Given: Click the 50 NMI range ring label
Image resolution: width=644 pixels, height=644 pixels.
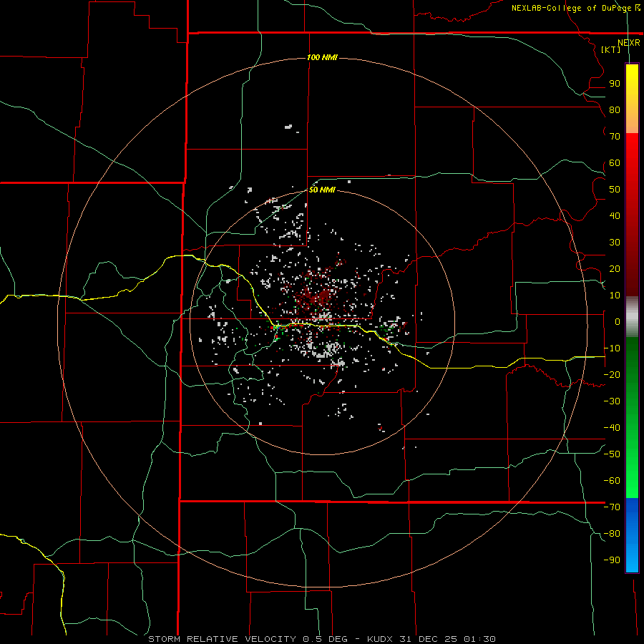Looking at the screenshot, I should tap(322, 190).
